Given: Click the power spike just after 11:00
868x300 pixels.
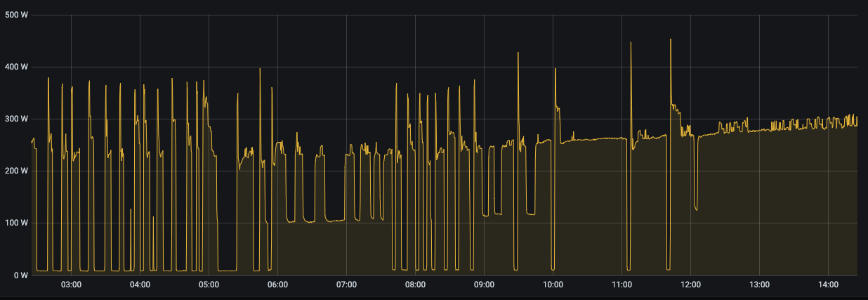Looking at the screenshot, I should [x=631, y=44].
